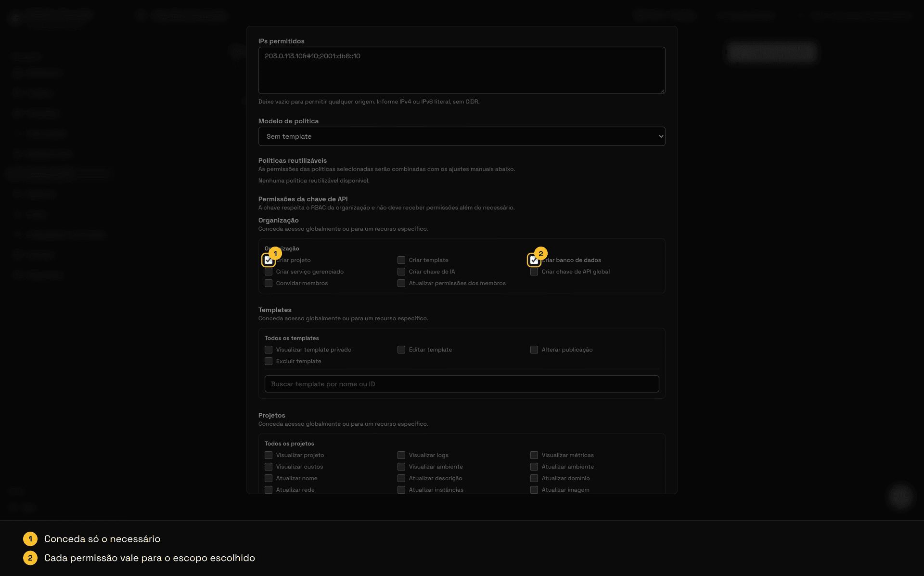The width and height of the screenshot is (924, 576).
Task: Open the Modelo de política dropdown
Action: click(462, 136)
